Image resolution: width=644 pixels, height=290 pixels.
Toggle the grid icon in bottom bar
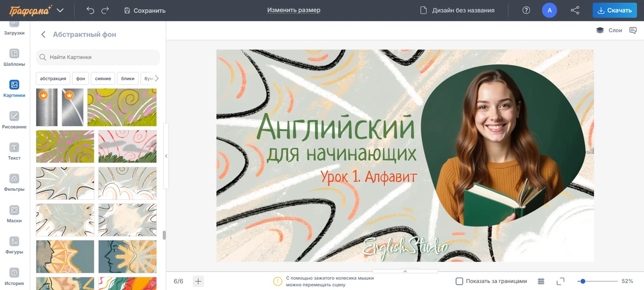click(x=541, y=281)
